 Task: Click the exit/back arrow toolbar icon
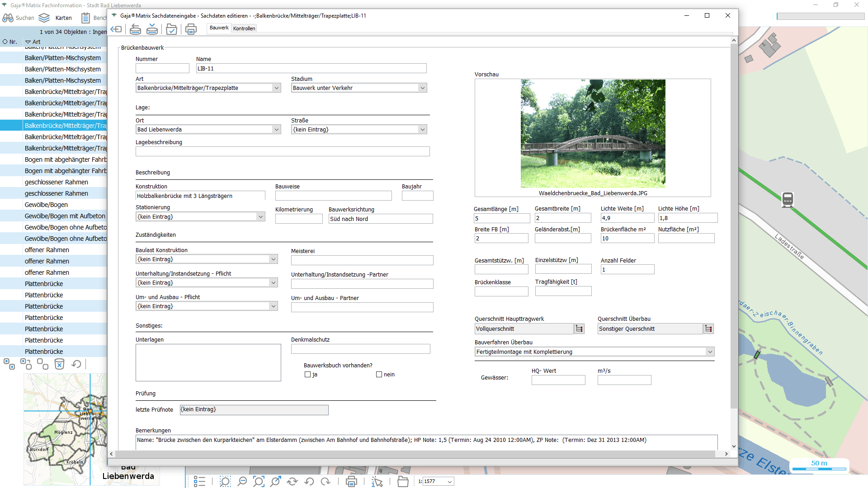coord(116,29)
